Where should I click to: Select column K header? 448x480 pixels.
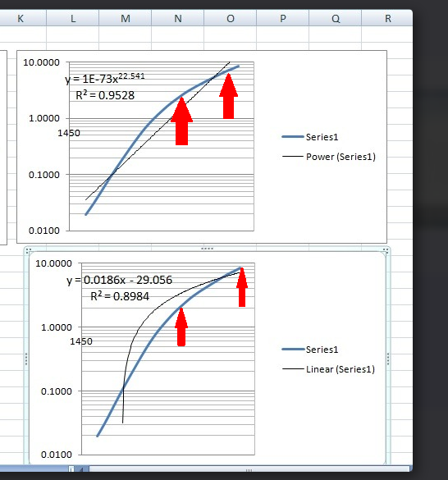tap(21, 18)
